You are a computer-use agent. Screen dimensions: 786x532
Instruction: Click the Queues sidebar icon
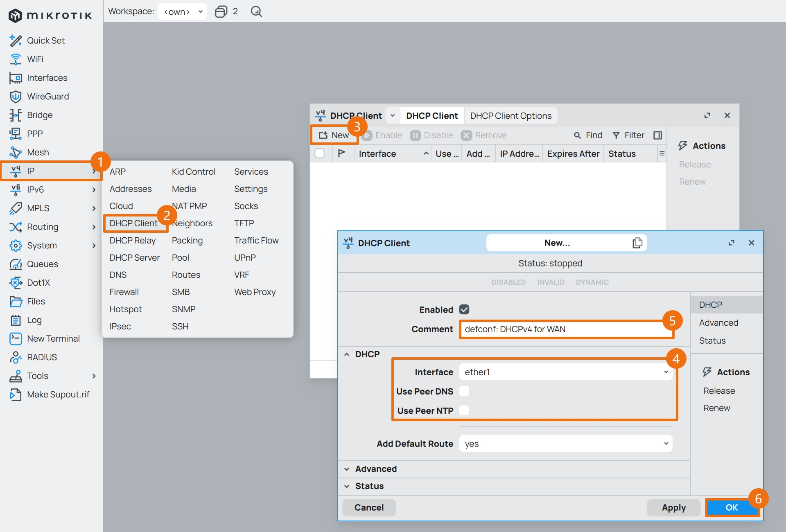[x=16, y=264]
